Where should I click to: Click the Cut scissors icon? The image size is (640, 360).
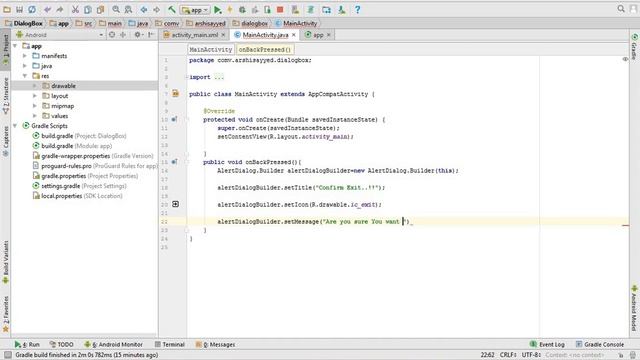(75, 9)
